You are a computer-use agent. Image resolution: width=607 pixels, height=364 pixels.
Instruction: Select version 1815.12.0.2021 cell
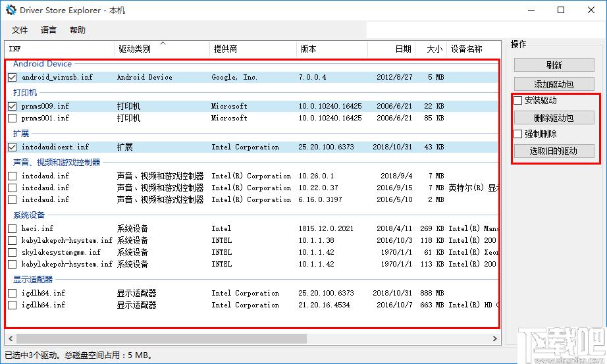click(x=326, y=228)
